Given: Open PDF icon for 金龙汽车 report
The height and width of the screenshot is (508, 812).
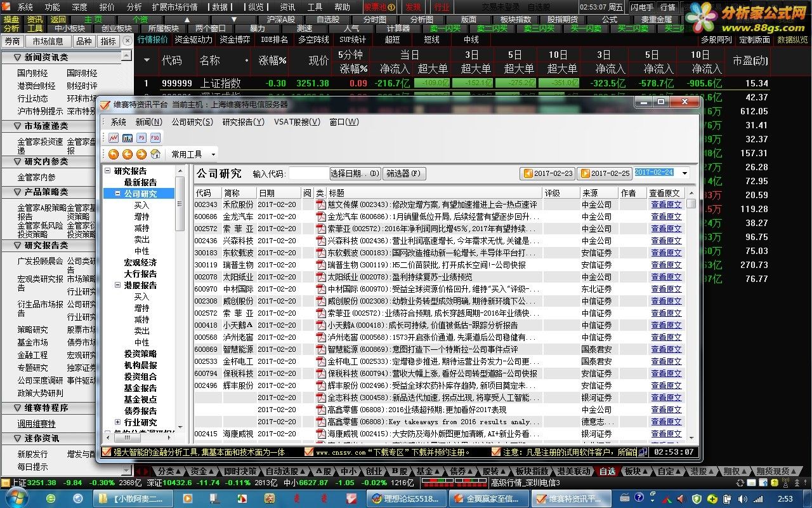Looking at the screenshot, I should (321, 217).
